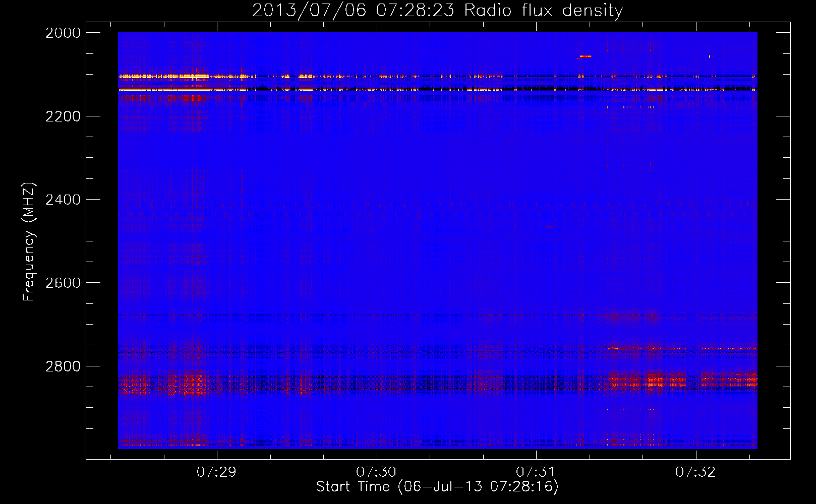Click the 07:32 time tick label
This screenshot has height=504, width=816.
click(695, 472)
